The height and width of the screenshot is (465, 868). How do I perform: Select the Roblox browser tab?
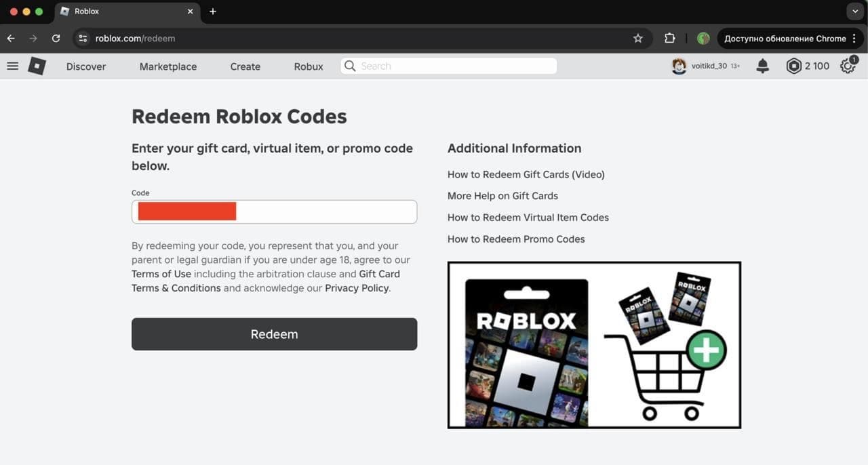(x=126, y=12)
